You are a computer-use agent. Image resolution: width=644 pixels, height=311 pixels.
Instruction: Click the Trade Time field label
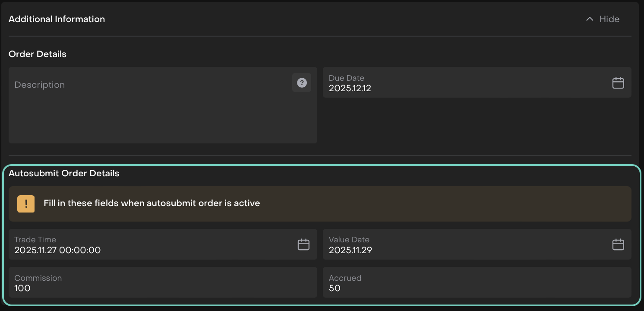(x=35, y=239)
